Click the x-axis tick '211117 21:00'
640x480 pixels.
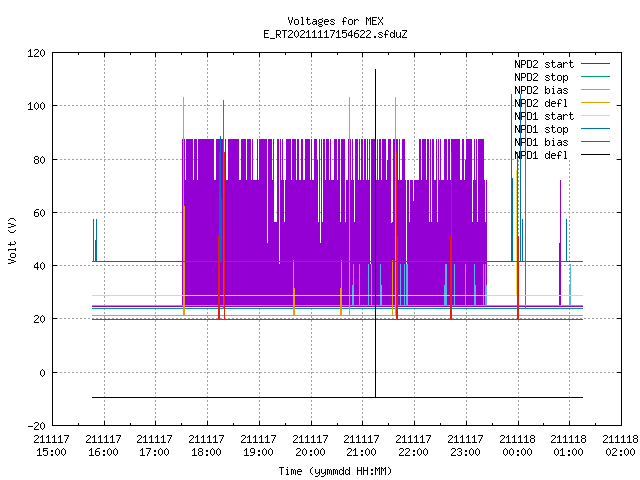[x=362, y=445]
